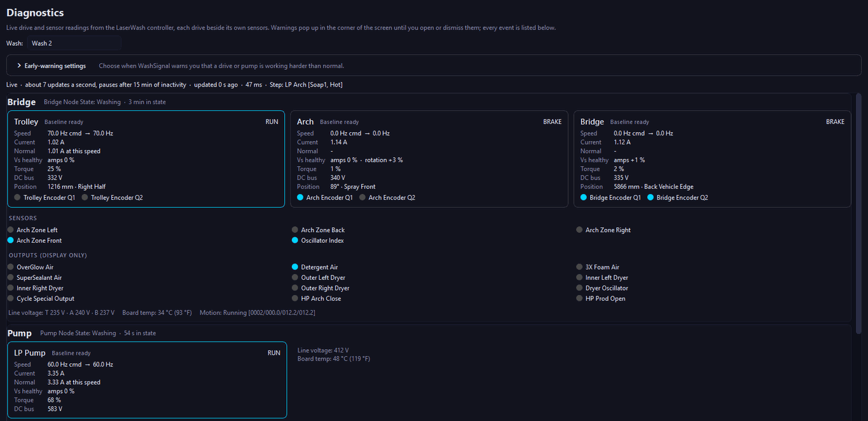Click the Arch position 89° · Spray Front
Screen dimensions: 868x421
(x=353, y=187)
